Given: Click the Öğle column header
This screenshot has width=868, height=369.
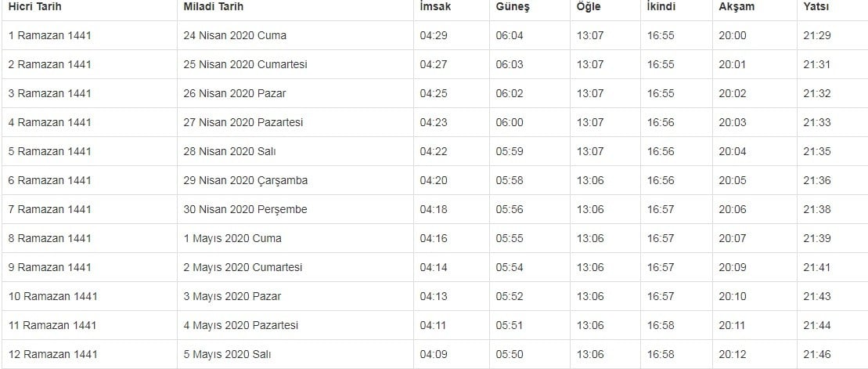Looking at the screenshot, I should pyautogui.click(x=590, y=7).
